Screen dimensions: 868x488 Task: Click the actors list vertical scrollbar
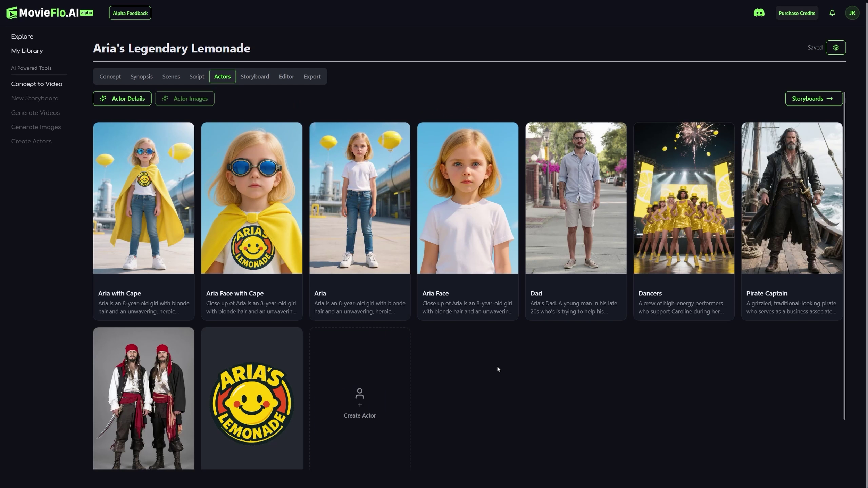point(844,255)
